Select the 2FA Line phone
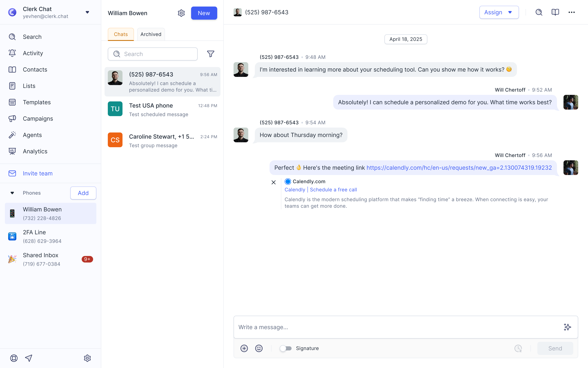This screenshot has height=368, width=588. (51, 236)
